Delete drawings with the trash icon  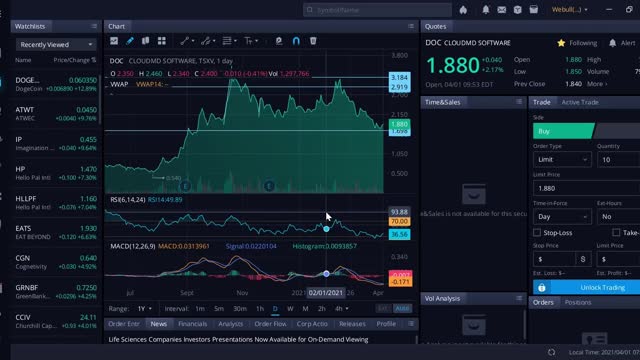point(313,41)
